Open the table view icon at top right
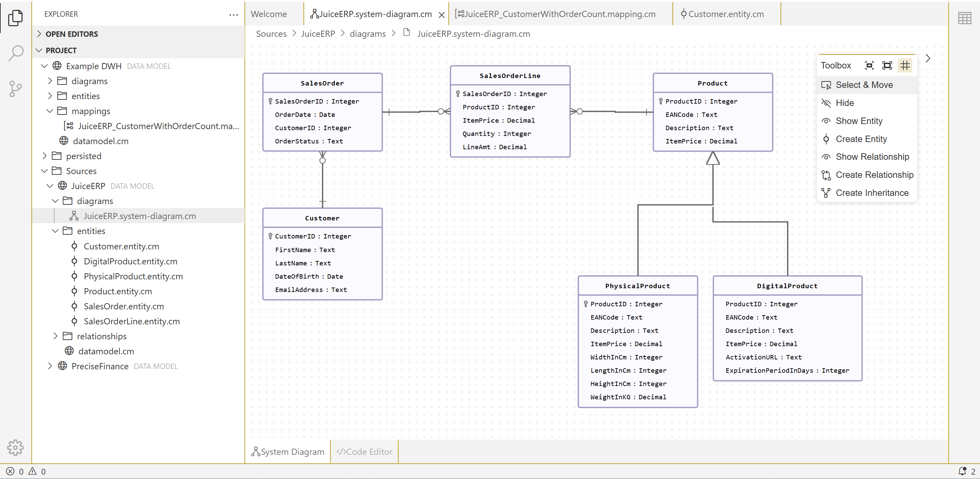Viewport: 980px width, 479px height. [x=964, y=18]
